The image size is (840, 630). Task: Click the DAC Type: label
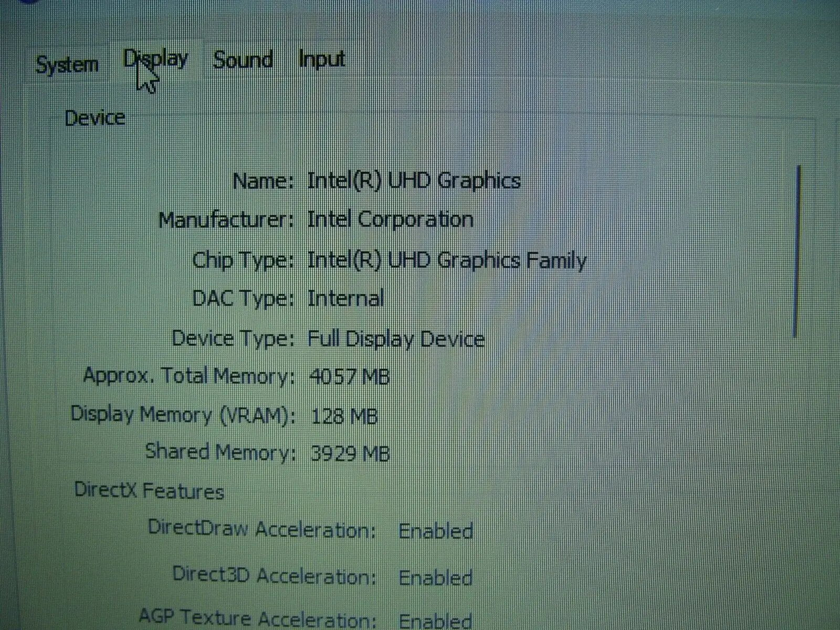[244, 299]
